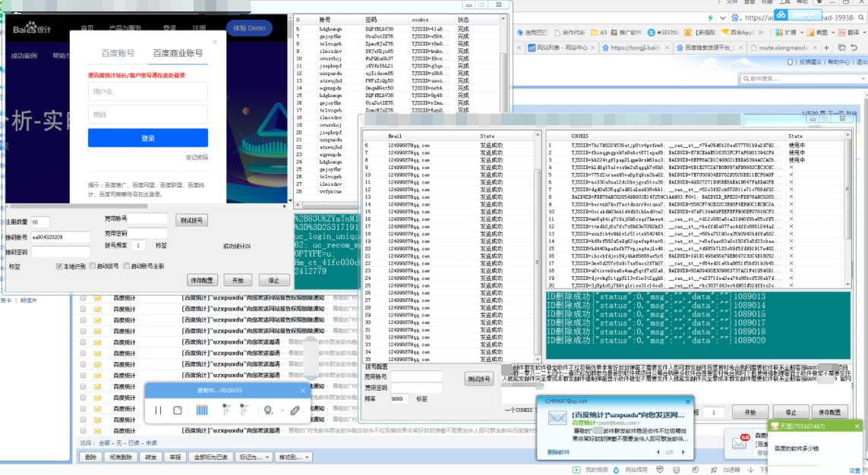Stop the recording via square icon
Viewport: 868px width, 475px height.
(178, 411)
